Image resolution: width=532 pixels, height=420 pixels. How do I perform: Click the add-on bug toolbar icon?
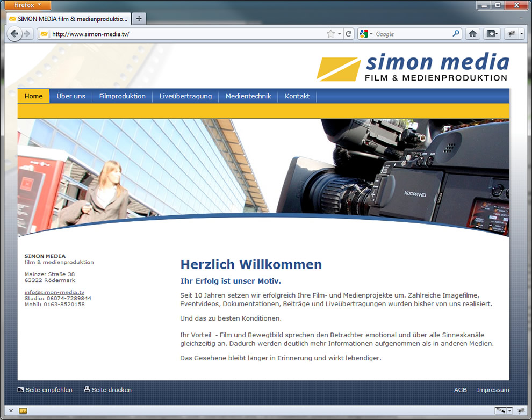pos(512,33)
